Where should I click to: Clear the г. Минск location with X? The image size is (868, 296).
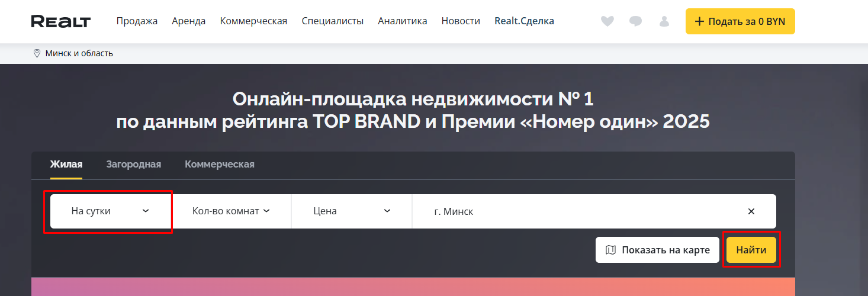pyautogui.click(x=751, y=211)
